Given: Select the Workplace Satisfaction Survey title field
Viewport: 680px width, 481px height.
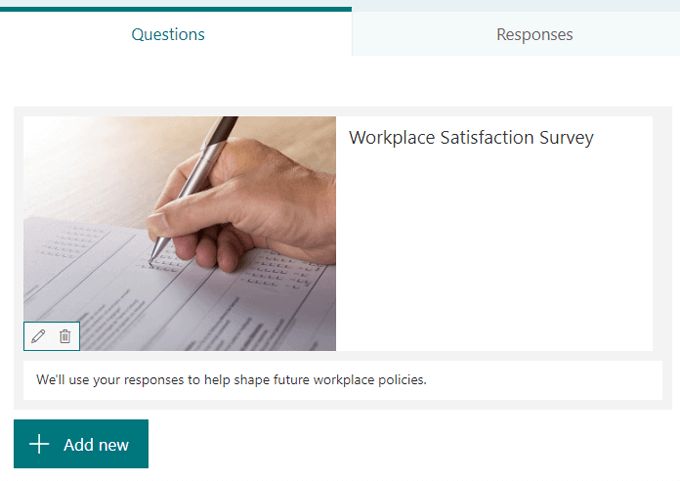Looking at the screenshot, I should pos(471,138).
